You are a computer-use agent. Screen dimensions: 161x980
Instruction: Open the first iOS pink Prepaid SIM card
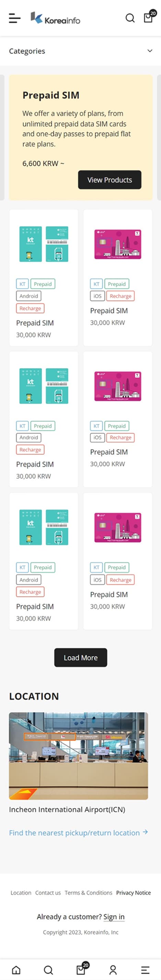pyautogui.click(x=118, y=277)
